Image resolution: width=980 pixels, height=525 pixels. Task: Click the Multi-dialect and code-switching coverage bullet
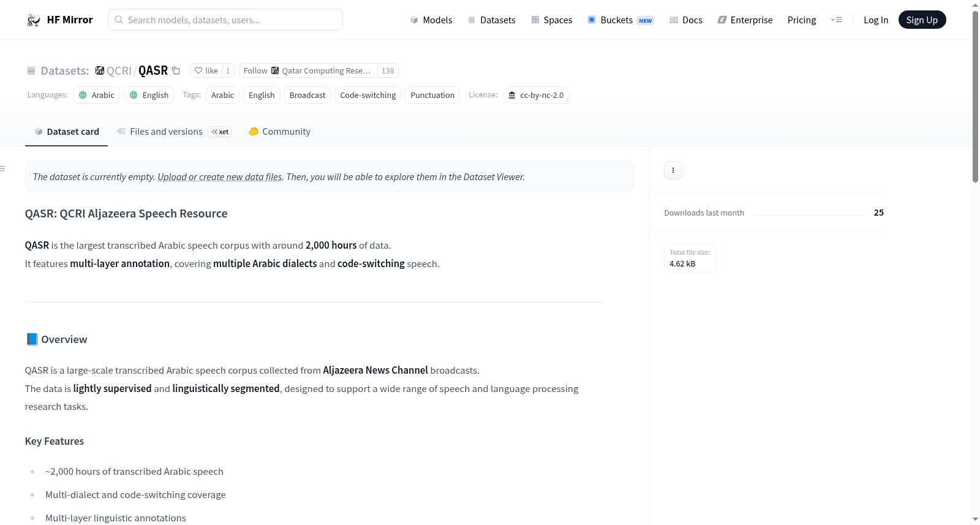[135, 495]
